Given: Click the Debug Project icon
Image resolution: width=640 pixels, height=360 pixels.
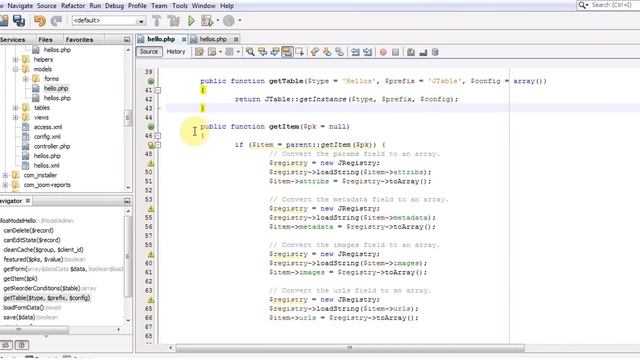Looking at the screenshot, I should pos(207,20).
